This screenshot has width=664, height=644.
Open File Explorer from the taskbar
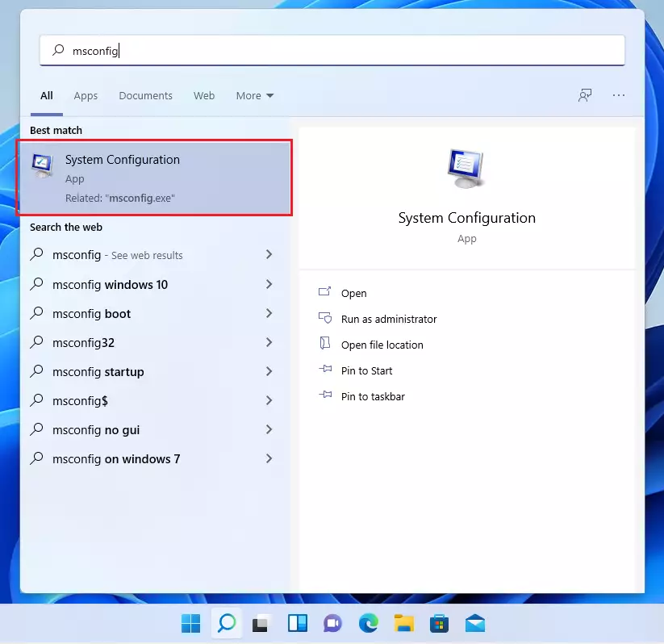pos(403,623)
